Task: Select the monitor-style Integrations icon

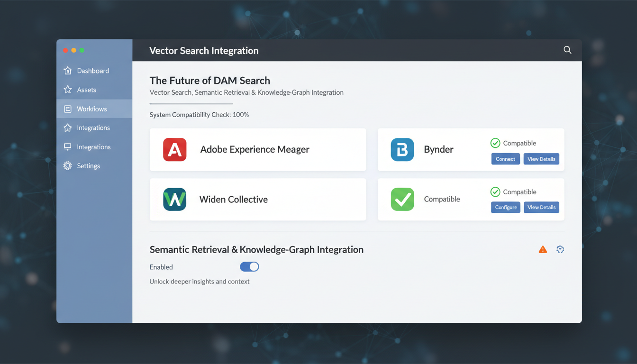Action: click(x=69, y=146)
